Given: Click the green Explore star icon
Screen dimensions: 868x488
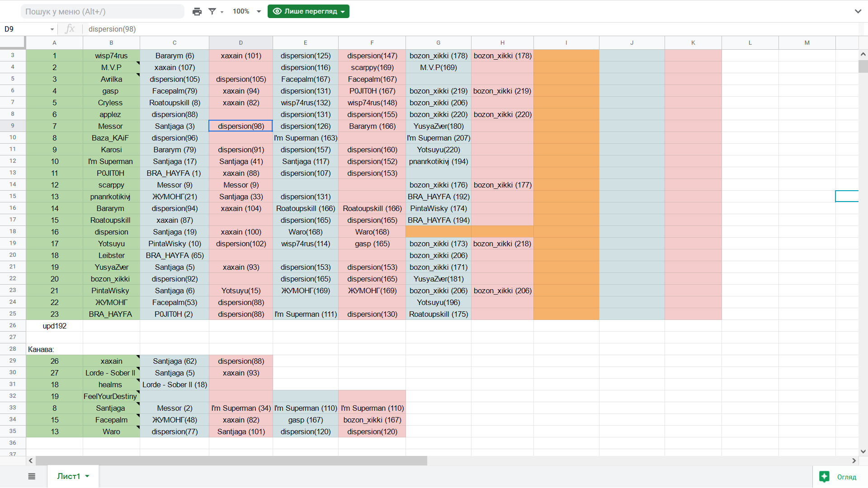Looking at the screenshot, I should tap(824, 477).
